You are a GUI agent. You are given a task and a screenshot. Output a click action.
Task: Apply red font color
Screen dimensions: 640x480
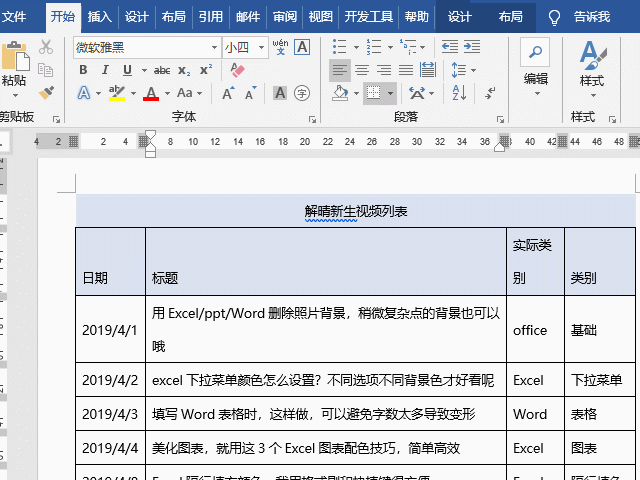(151, 93)
